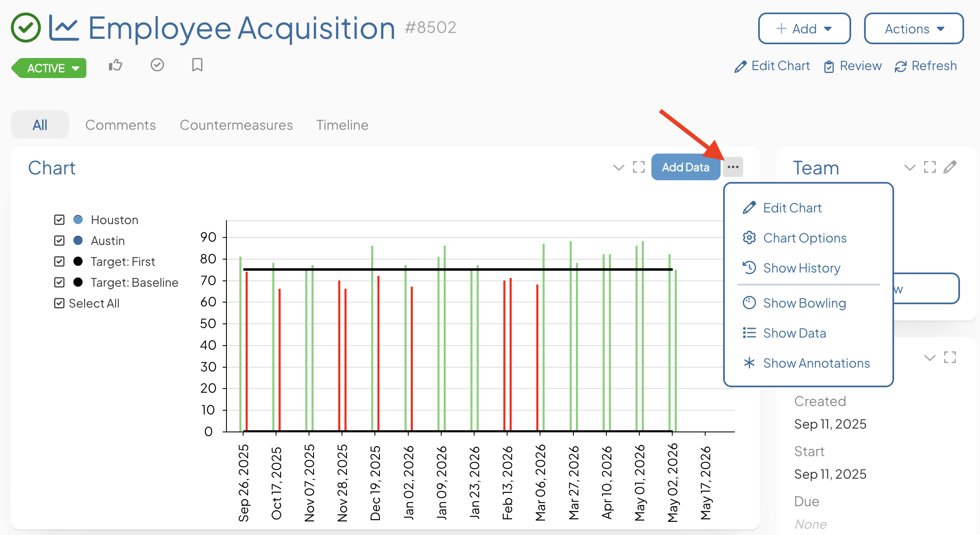Bookmark this chart with the bookmark icon
Viewport: 980px width, 535px height.
197,65
